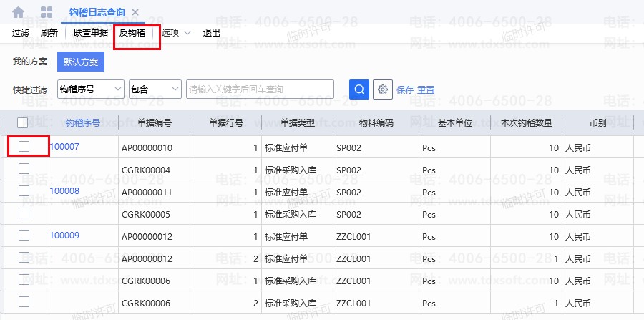The height and width of the screenshot is (320, 644).
Task: Select checkbox for row CGRK00005
Action: tap(24, 213)
